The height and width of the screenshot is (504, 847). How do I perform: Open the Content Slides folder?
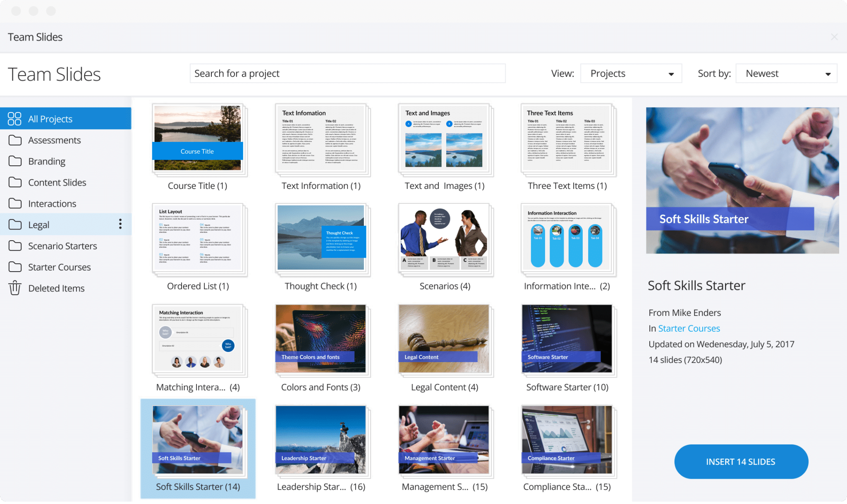click(x=57, y=182)
